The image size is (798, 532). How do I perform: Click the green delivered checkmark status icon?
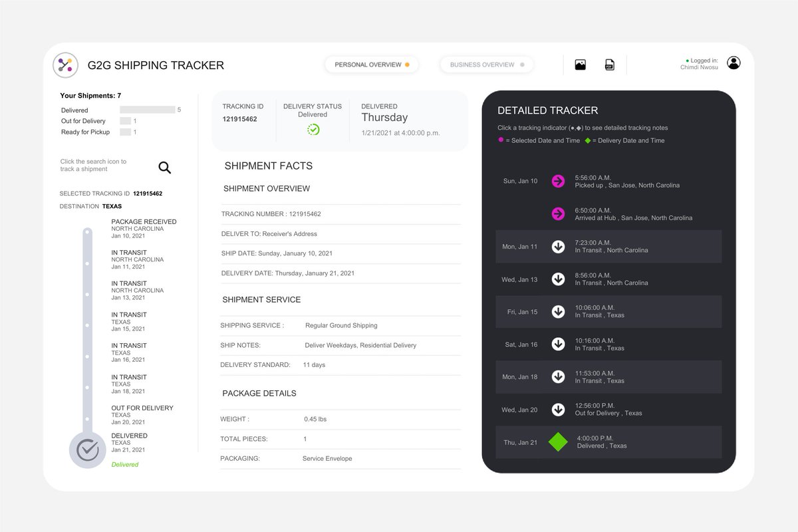click(313, 130)
